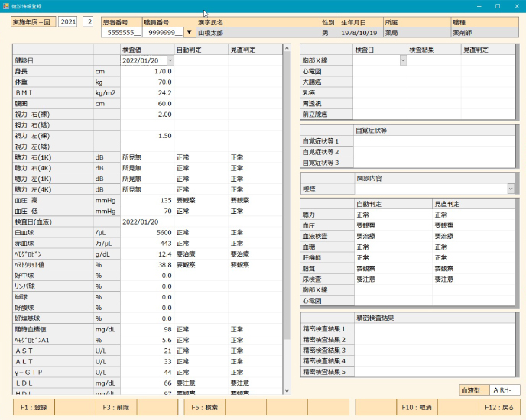The width and height of the screenshot is (526, 420).
Task: Click γ-GTP value 44
Action: click(148, 372)
